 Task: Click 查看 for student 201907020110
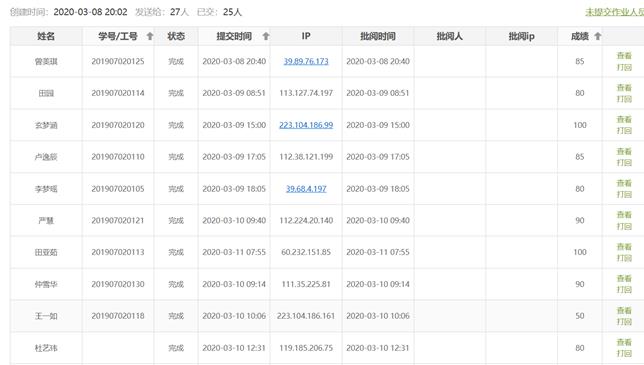coord(624,151)
